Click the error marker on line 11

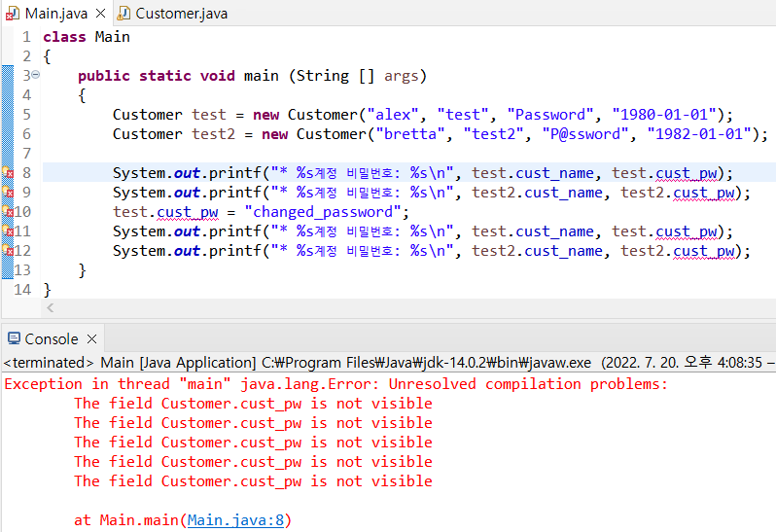8,231
